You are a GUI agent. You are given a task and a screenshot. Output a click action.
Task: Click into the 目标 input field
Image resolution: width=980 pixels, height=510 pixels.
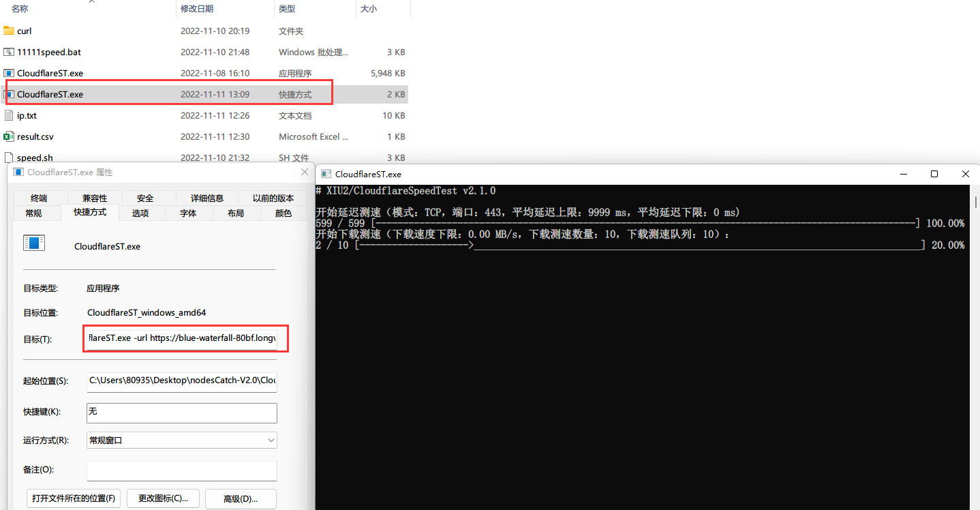tap(182, 337)
